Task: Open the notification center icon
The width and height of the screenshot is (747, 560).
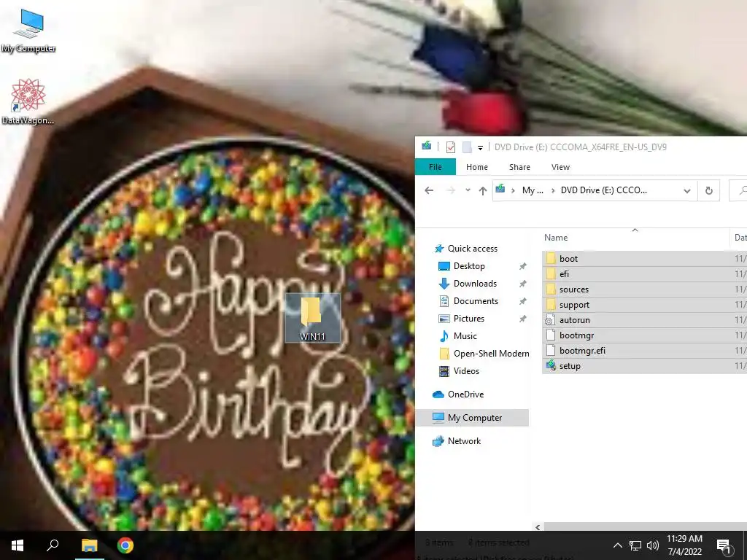Action: pyautogui.click(x=724, y=546)
